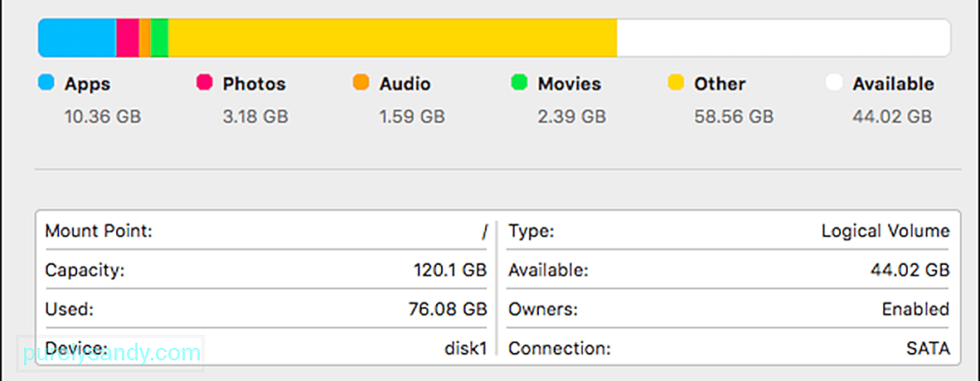Image resolution: width=980 pixels, height=381 pixels.
Task: Click the Mount Point row
Action: click(266, 232)
